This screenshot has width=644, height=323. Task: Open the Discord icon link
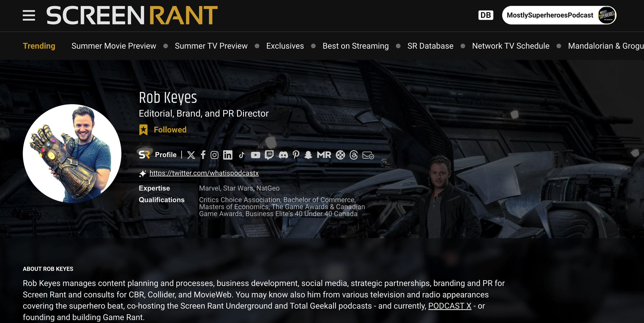pyautogui.click(x=283, y=155)
